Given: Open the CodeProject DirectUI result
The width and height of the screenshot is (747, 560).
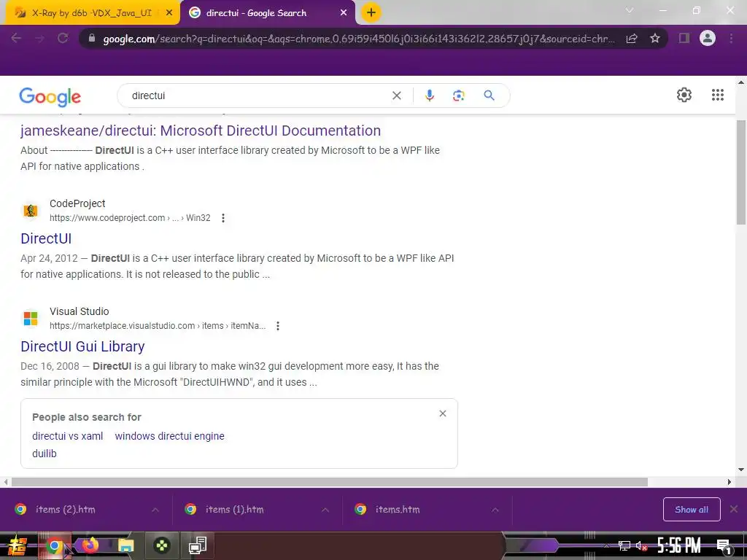Looking at the screenshot, I should [x=46, y=238].
